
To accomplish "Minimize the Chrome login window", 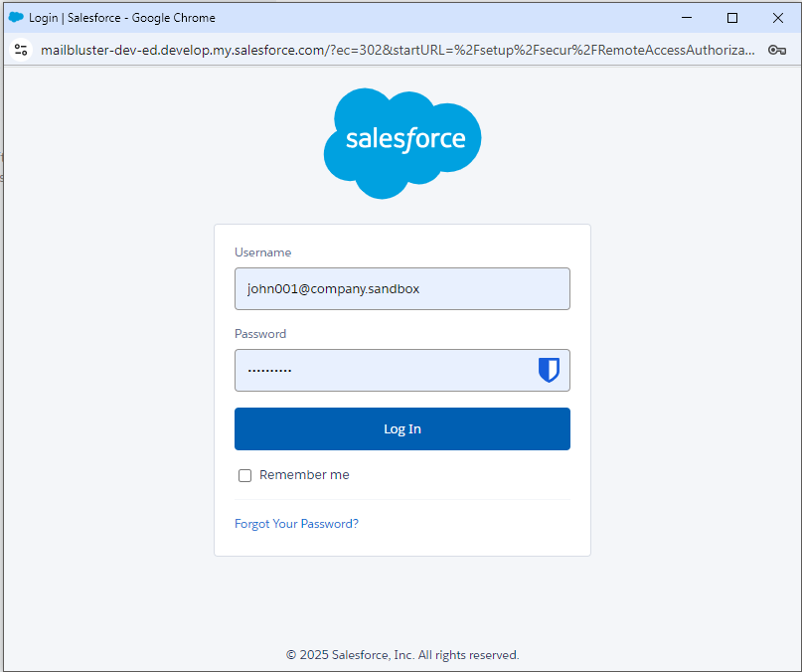I will (687, 18).
